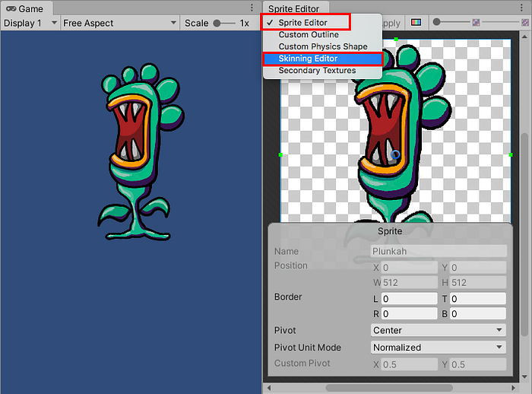The height and width of the screenshot is (394, 532).
Task: Click the top green sprite rect handle
Action: point(396,40)
